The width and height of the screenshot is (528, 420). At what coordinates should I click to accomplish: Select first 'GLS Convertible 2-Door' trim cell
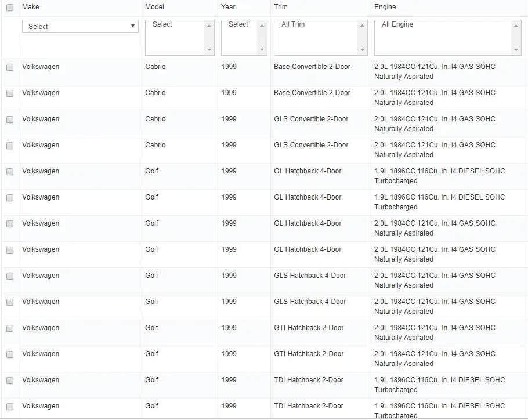(x=311, y=119)
